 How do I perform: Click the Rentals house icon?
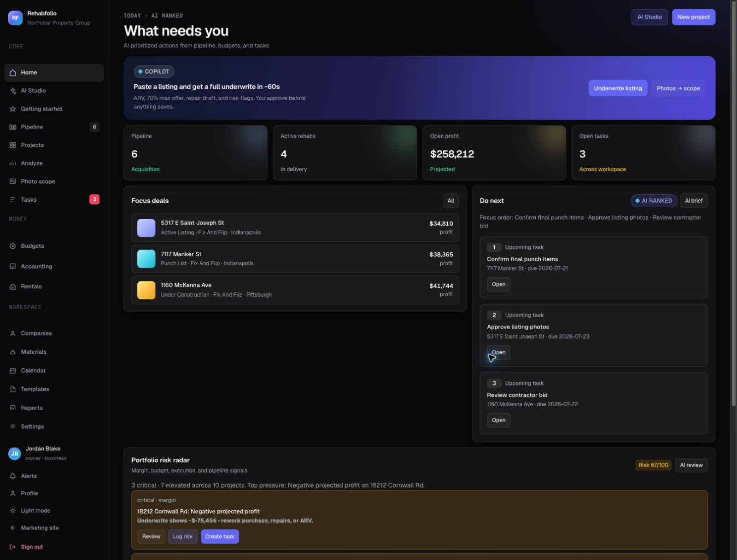point(13,286)
